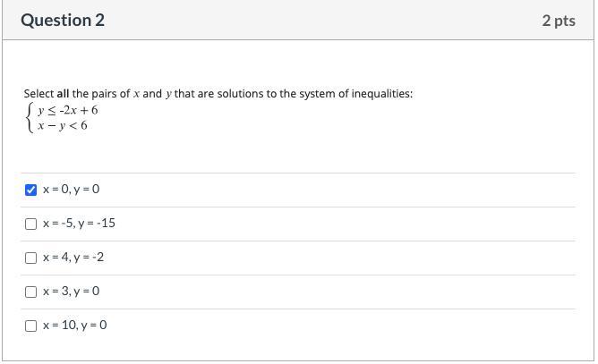Click the italic x variable in the prompt
Screen dimensions: 598x364
coord(136,93)
